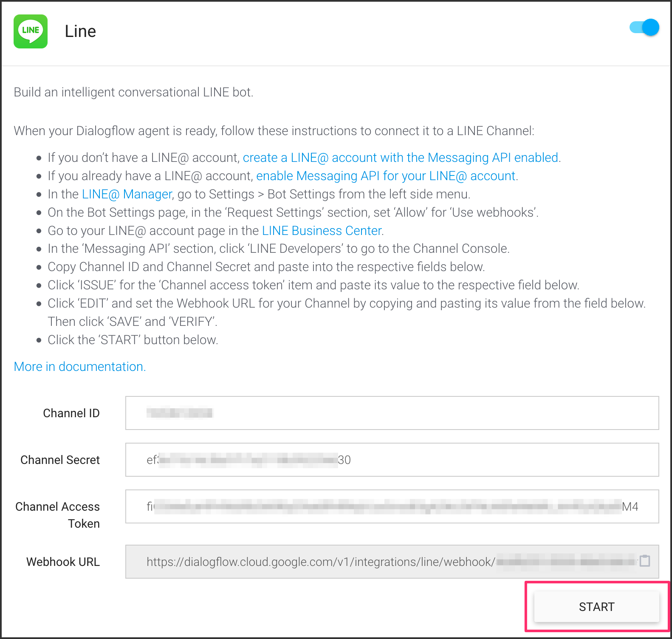Click the Webhook URL label
This screenshot has height=639, width=672.
[x=63, y=562]
